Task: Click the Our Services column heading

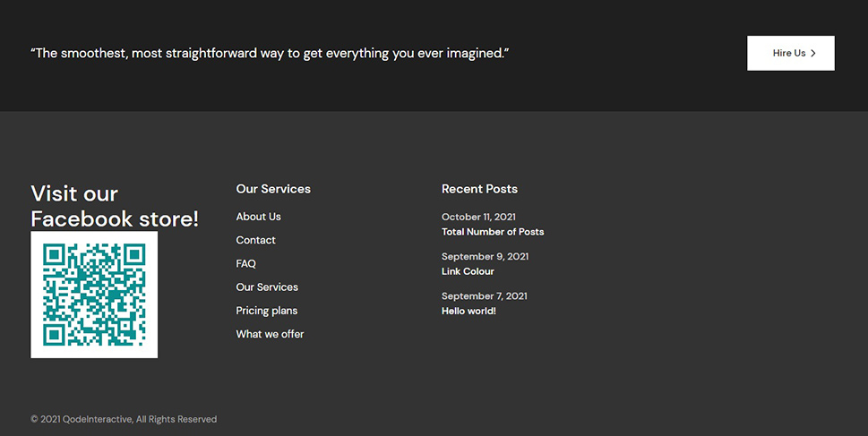Action: pyautogui.click(x=273, y=189)
